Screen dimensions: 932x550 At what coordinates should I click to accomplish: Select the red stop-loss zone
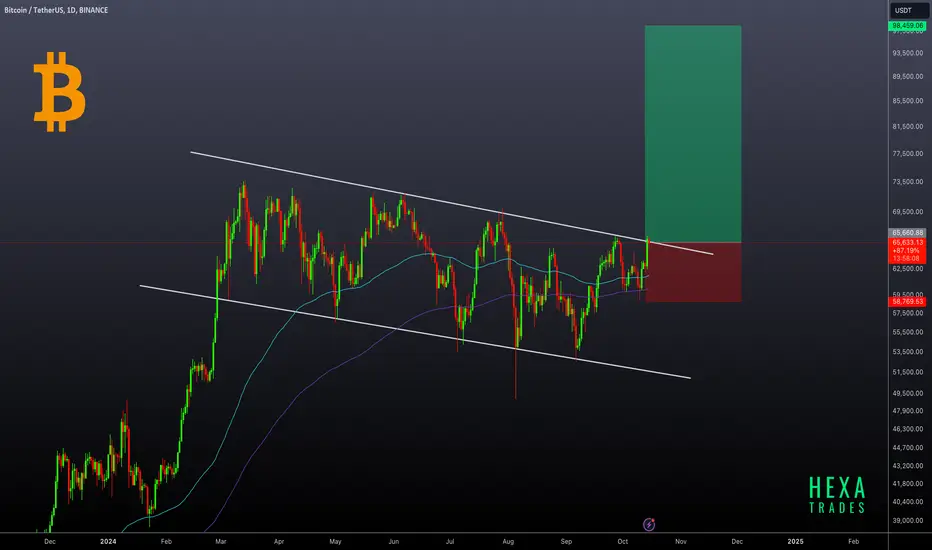coord(693,272)
